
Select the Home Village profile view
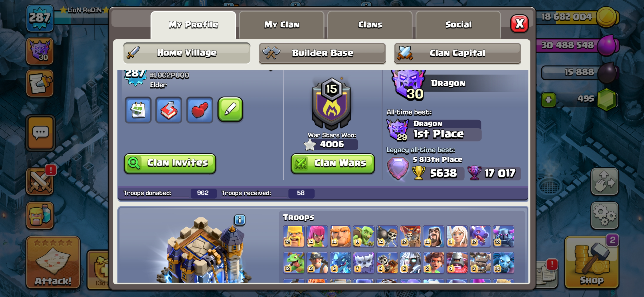(187, 53)
